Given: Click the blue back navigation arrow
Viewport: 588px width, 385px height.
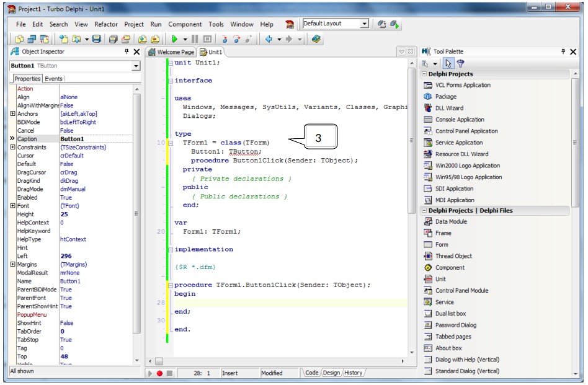Looking at the screenshot, I should [x=269, y=39].
